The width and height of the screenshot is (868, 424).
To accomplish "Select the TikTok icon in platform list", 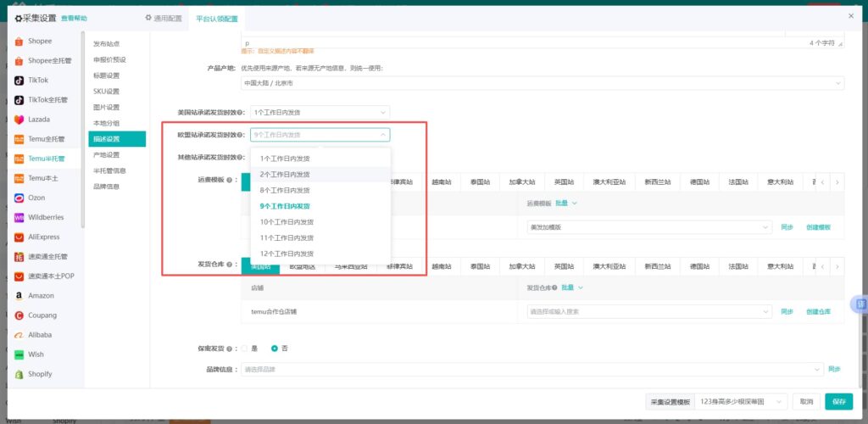I will click(x=19, y=81).
